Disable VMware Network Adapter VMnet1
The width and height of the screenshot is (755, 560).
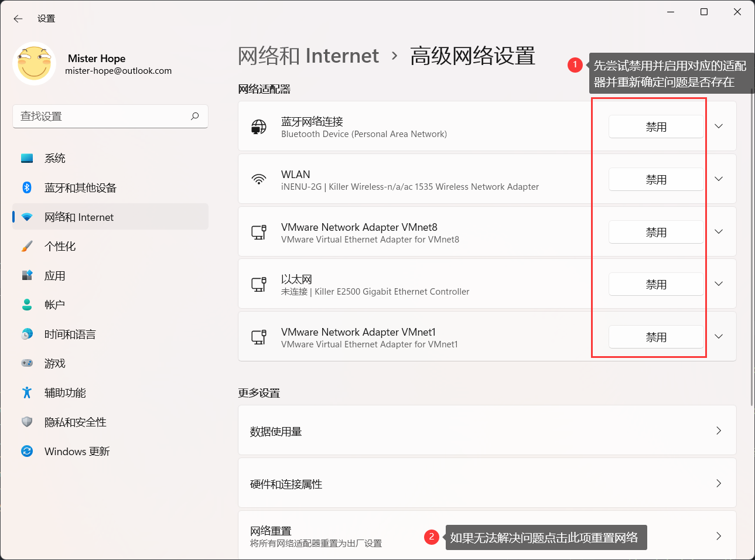pos(656,337)
